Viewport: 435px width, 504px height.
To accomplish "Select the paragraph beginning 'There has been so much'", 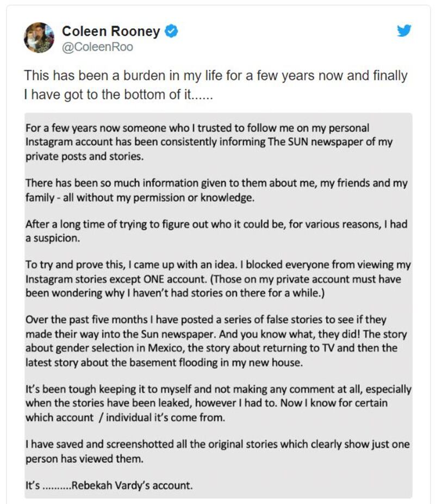I will click(x=216, y=190).
